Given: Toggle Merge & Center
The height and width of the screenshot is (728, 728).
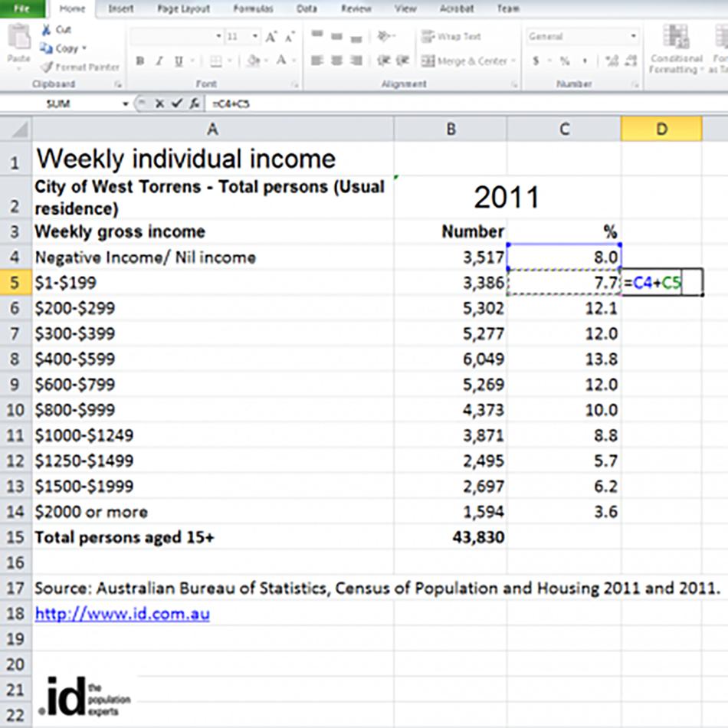Looking at the screenshot, I should click(464, 61).
